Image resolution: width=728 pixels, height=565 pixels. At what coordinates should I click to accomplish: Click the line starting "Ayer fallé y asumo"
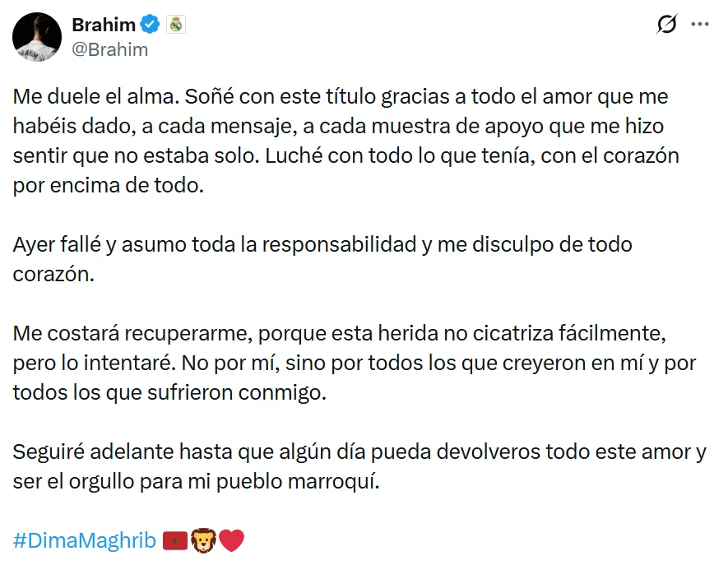pos(322,244)
